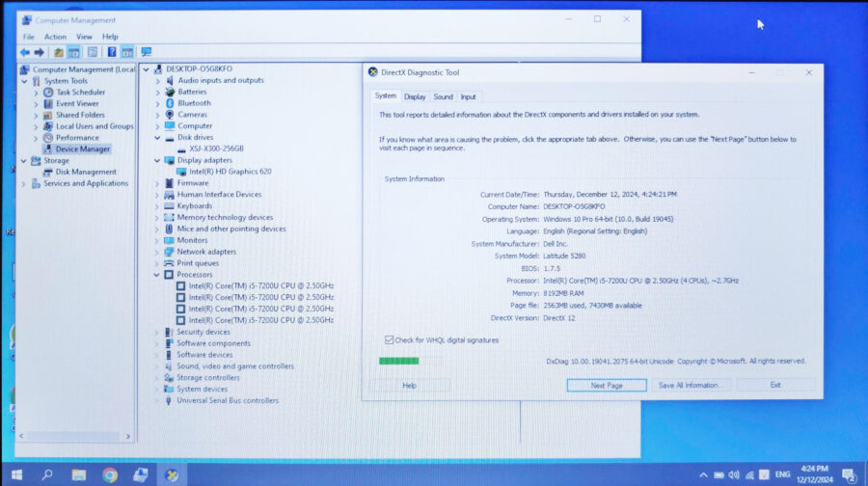The height and width of the screenshot is (486, 868).
Task: Select Sound, video and game controllers row
Action: 235,366
